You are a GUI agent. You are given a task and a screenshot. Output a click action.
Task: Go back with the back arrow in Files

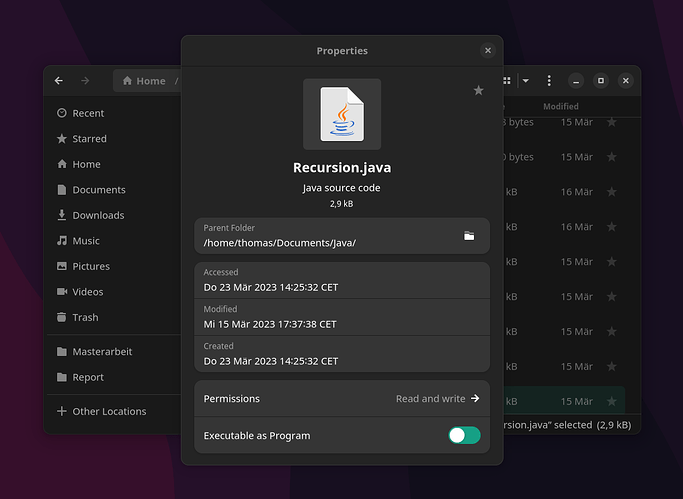click(59, 81)
